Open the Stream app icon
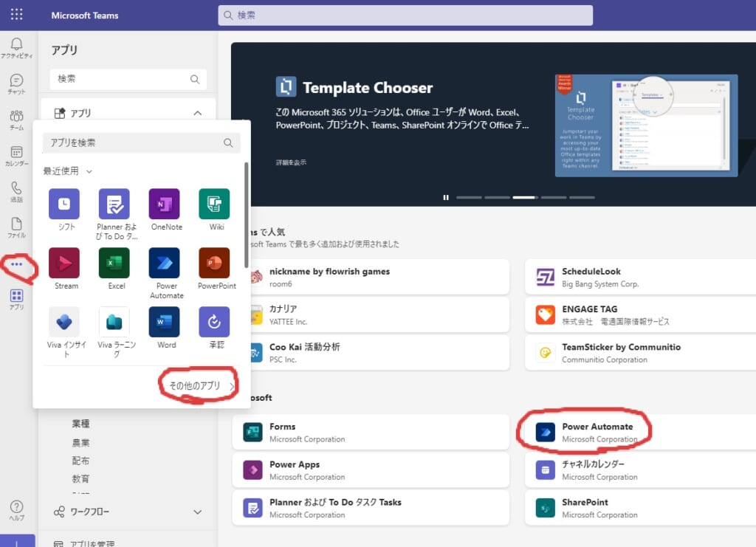756x547 pixels. (x=64, y=263)
